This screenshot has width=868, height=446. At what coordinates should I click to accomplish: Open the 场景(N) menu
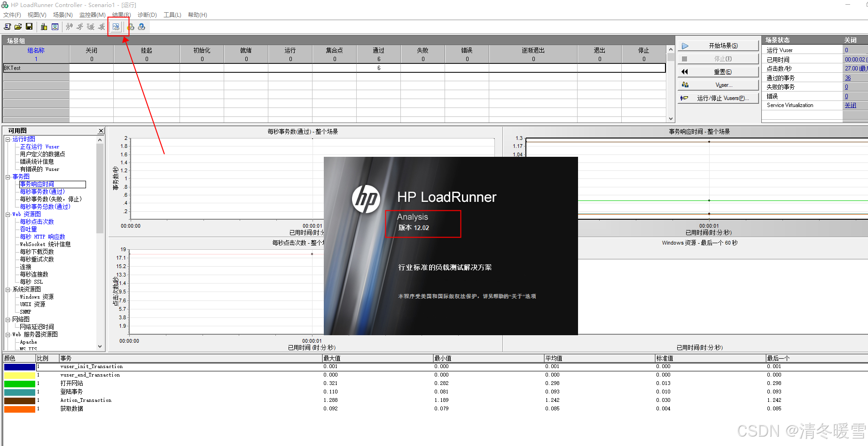(x=63, y=15)
